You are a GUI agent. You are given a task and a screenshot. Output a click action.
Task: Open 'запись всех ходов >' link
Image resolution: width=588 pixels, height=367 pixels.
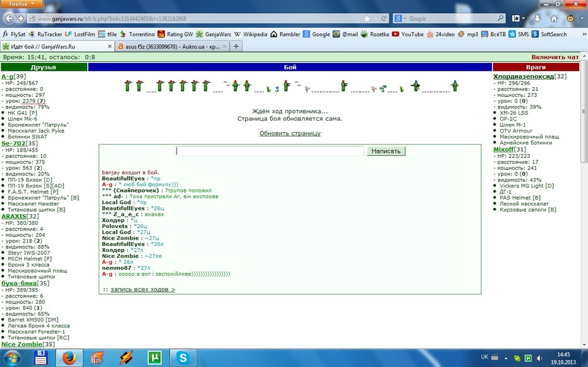[142, 289]
